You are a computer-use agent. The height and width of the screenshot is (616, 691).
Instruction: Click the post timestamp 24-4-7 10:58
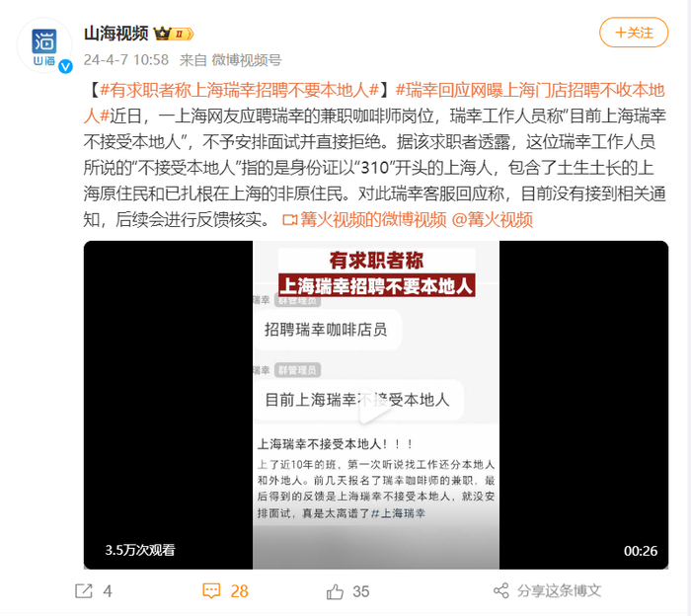[126, 60]
